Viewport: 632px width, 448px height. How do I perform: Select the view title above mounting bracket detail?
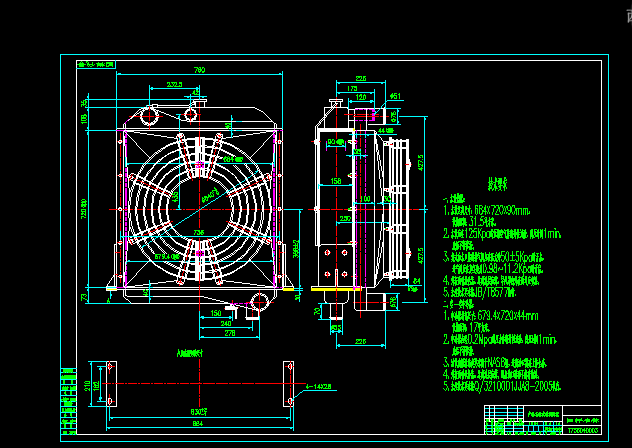[189, 353]
